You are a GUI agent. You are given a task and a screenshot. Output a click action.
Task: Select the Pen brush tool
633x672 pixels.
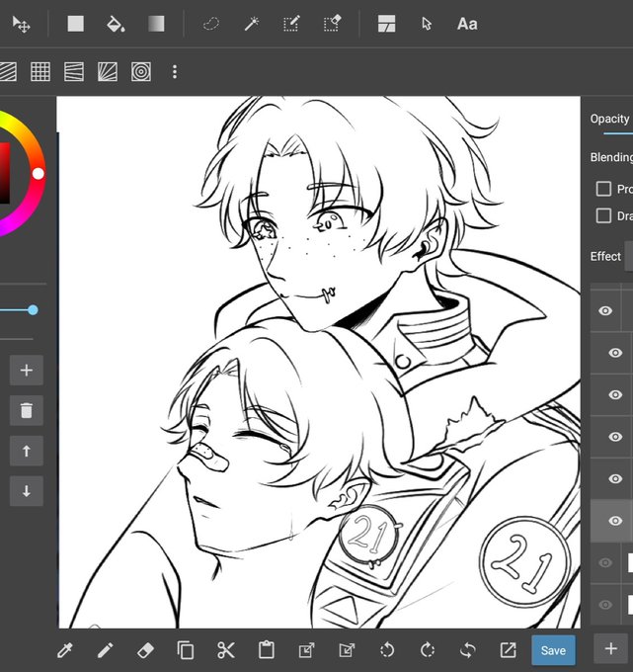click(x=105, y=650)
